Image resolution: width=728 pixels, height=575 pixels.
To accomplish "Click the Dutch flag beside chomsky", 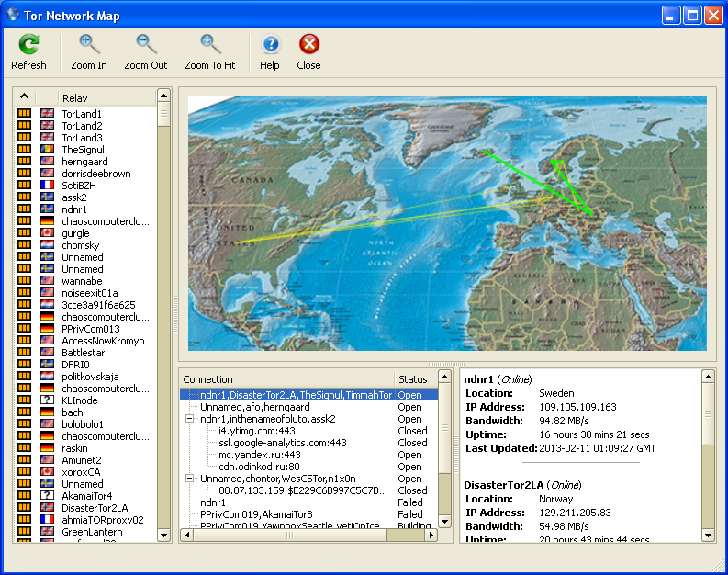I will point(47,244).
